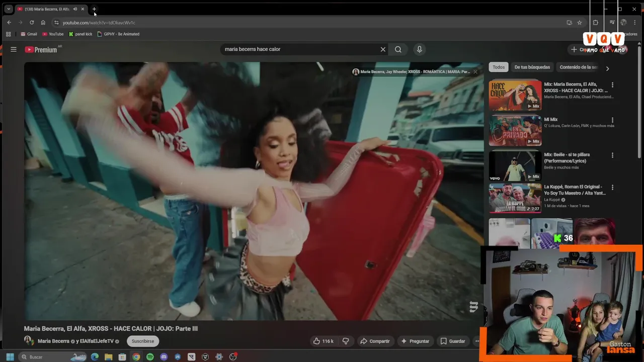Open the panel kick bookmark
This screenshot has width=644, height=362.
coord(80,34)
